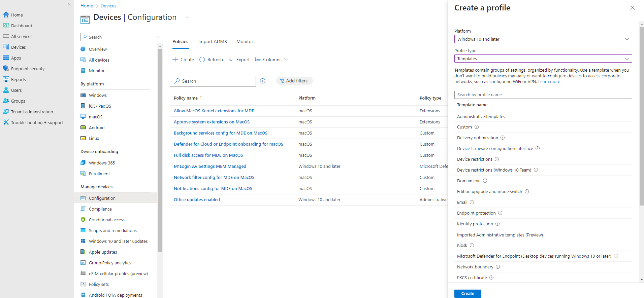Screen dimensions: 644x298
Task: Click the macOS platform icon
Action: click(x=83, y=117)
